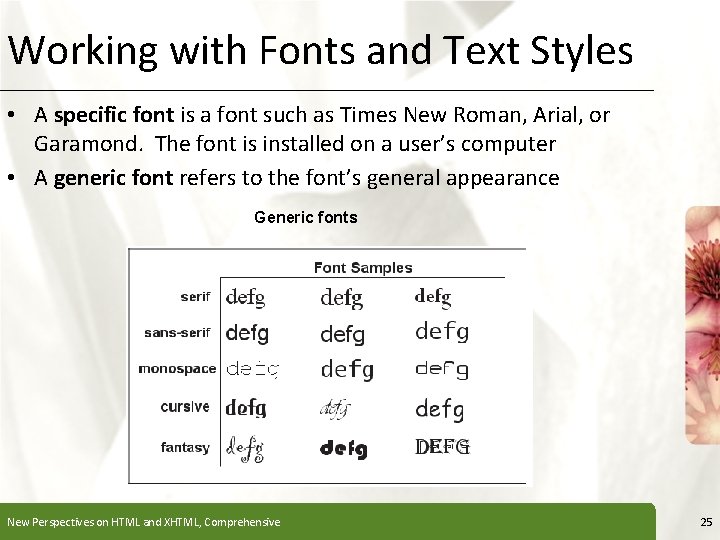The height and width of the screenshot is (540, 720).
Task: Click the heavy middle fantasy 'defg' sample
Action: pos(343,449)
